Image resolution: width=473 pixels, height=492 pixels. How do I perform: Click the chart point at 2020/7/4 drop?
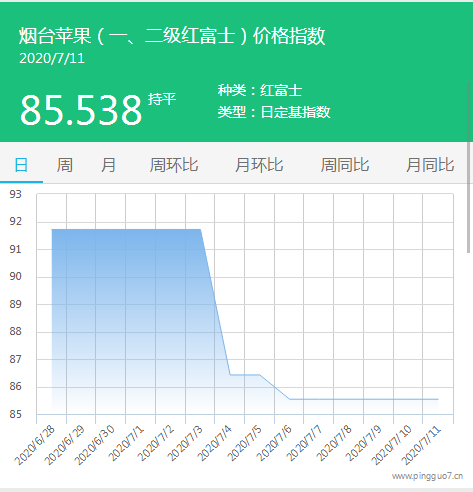tap(230, 375)
